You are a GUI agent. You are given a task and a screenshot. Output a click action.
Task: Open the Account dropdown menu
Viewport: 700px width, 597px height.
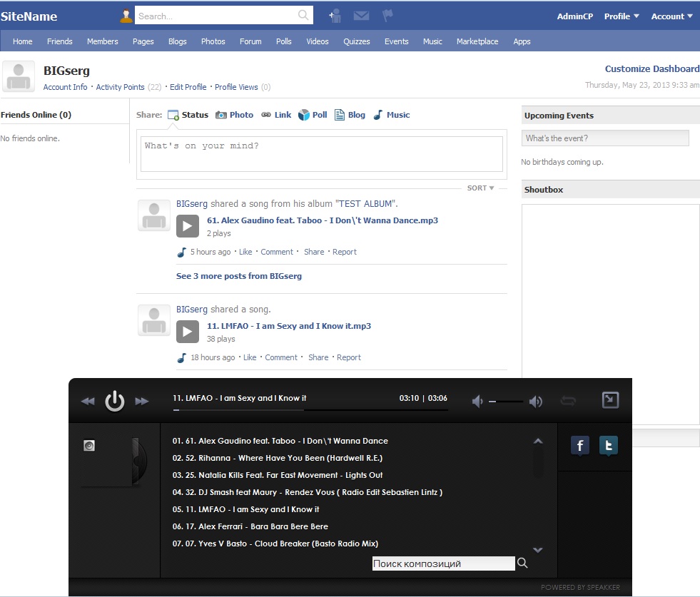tap(672, 16)
